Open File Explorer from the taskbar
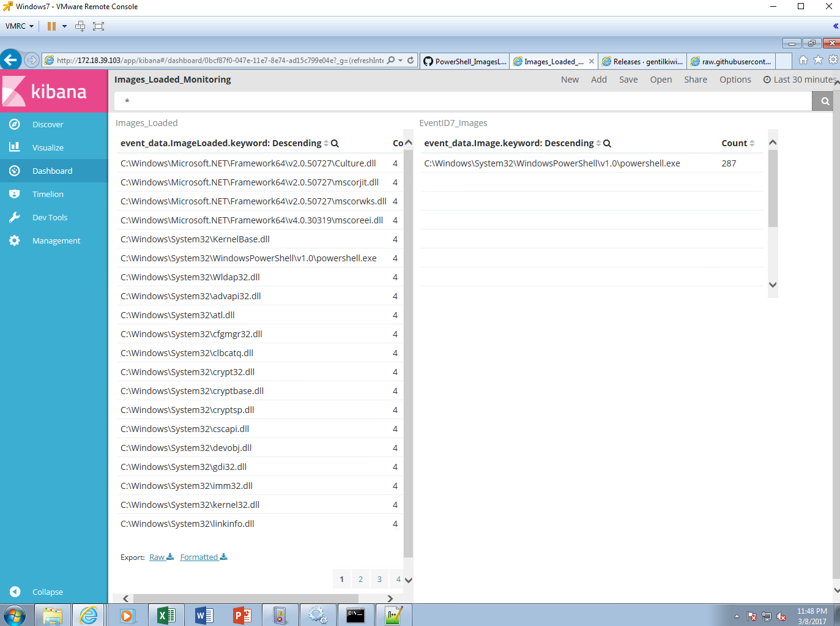This screenshot has width=840, height=626. click(x=53, y=615)
